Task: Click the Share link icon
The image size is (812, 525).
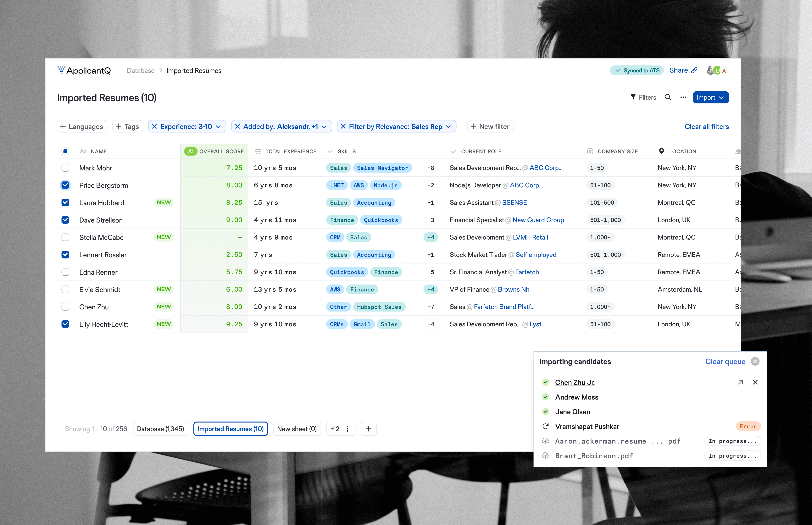Action: click(694, 71)
